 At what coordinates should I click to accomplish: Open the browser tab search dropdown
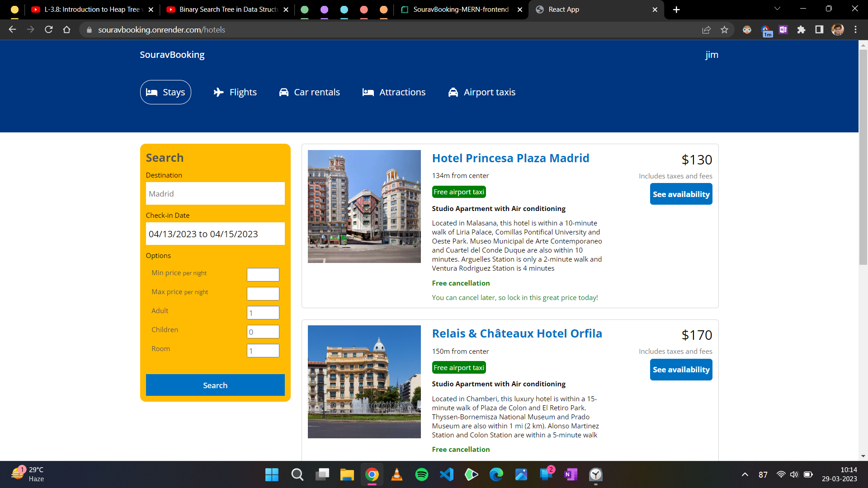[x=777, y=9]
